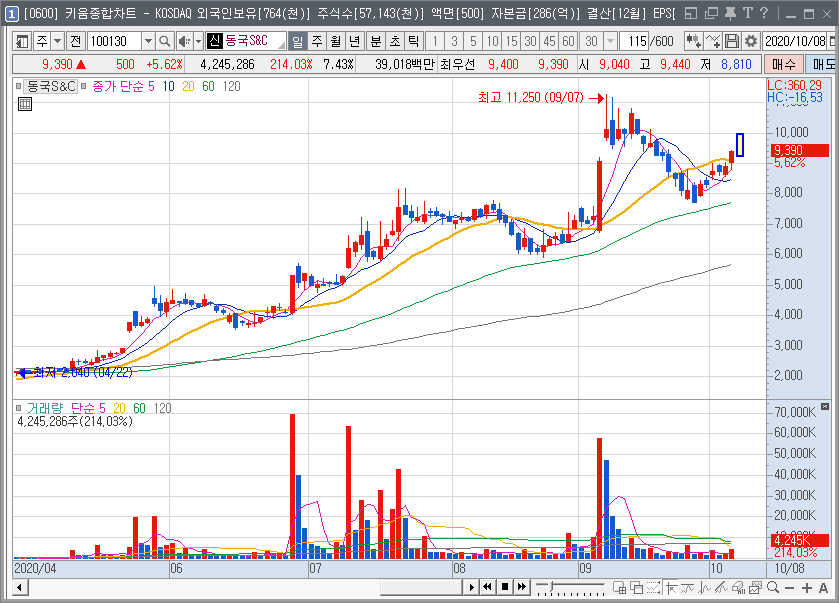The image size is (839, 603).
Task: Expand the 동국S&C stock name box corner arrow
Action: pyautogui.click(x=281, y=45)
